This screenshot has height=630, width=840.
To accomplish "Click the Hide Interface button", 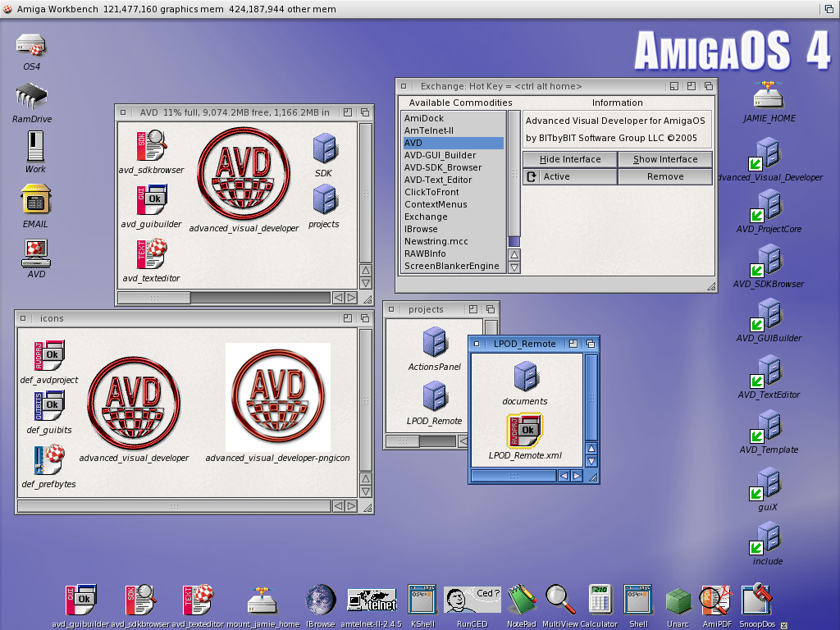I will click(x=570, y=160).
